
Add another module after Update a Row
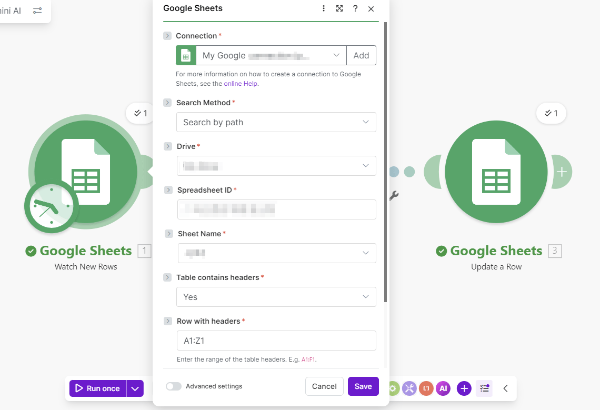pos(562,172)
